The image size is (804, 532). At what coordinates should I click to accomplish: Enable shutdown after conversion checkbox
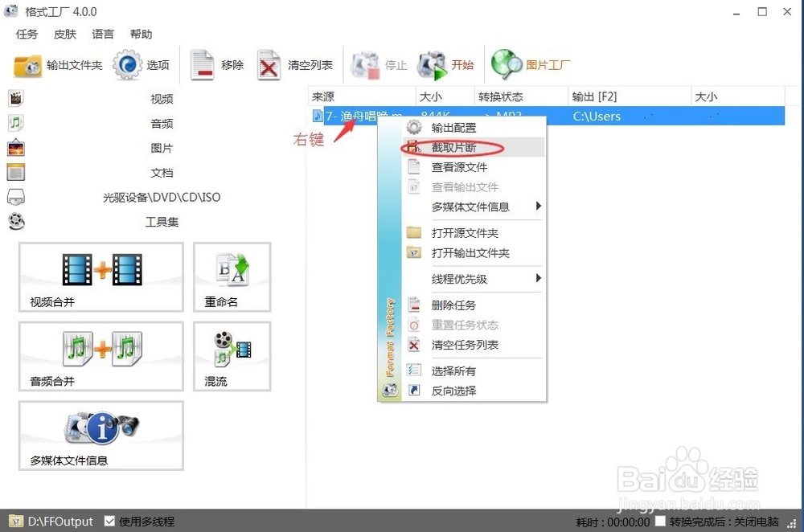(x=661, y=521)
